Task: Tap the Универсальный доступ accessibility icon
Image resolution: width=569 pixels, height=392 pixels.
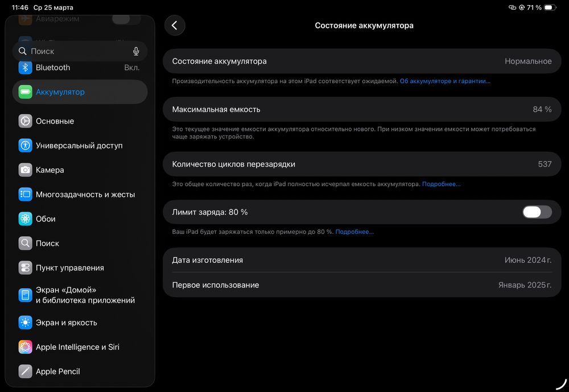Action: pos(25,146)
